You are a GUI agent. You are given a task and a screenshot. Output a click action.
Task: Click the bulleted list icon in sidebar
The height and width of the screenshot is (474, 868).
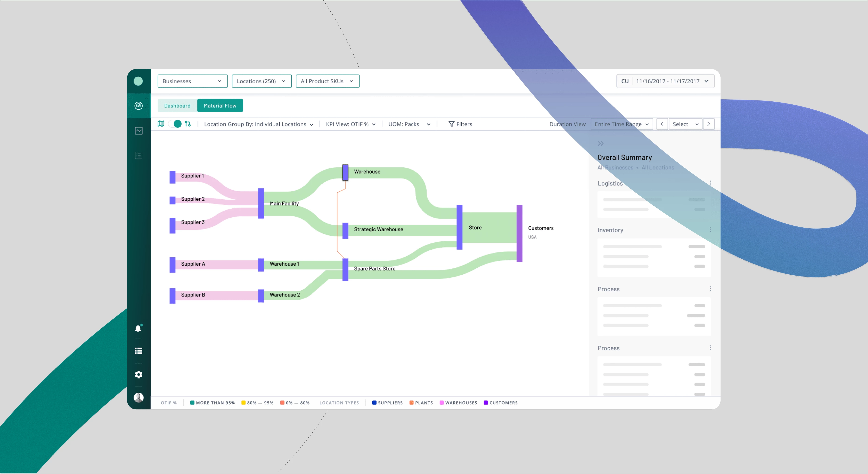[138, 351]
